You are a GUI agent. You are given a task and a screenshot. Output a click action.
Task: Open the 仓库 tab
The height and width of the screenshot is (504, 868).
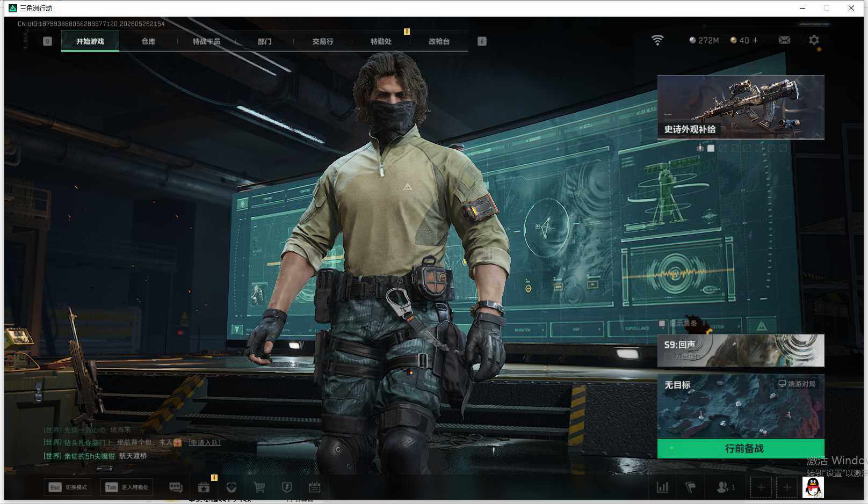(148, 41)
